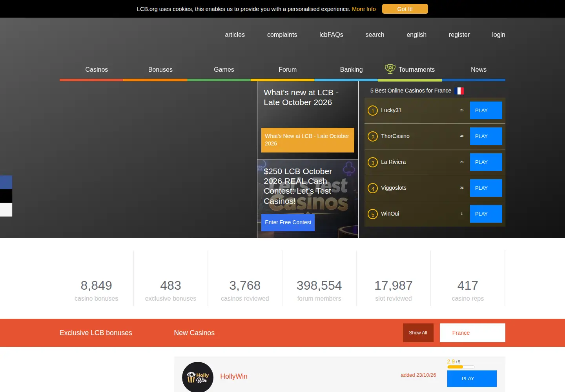Open the HollyWin casino logo
This screenshot has height=392, width=565.
[x=198, y=377]
